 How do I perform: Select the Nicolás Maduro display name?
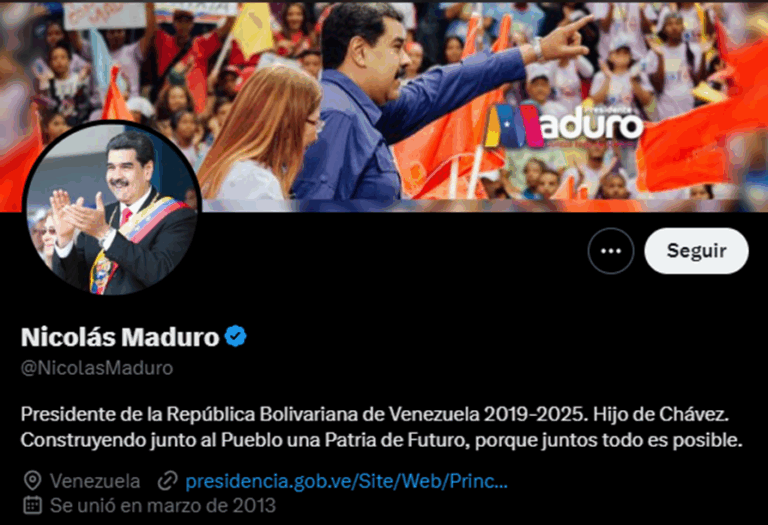click(120, 337)
